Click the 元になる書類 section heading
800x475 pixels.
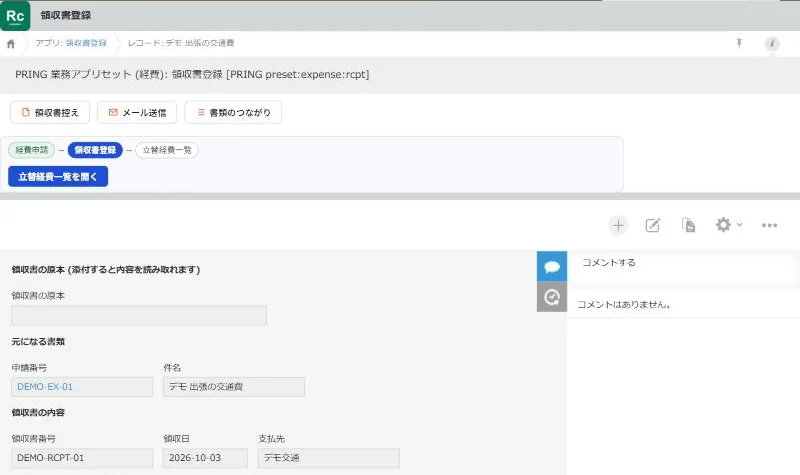pos(38,342)
